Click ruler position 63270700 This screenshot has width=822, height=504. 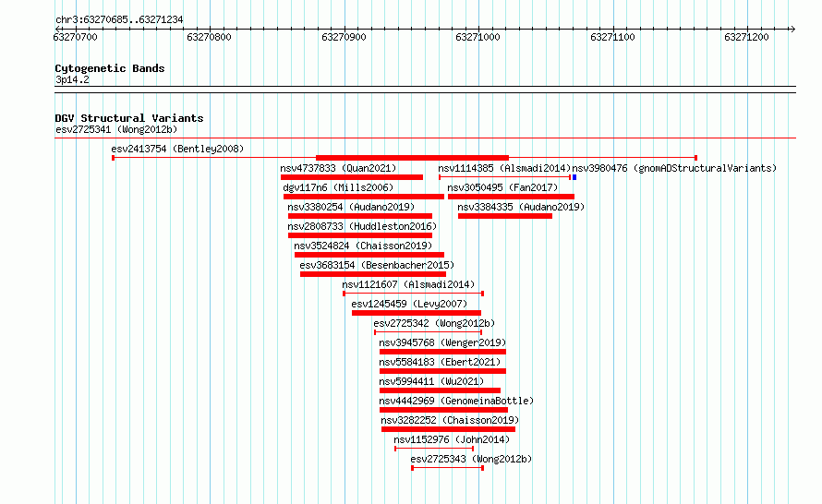pyautogui.click(x=76, y=37)
